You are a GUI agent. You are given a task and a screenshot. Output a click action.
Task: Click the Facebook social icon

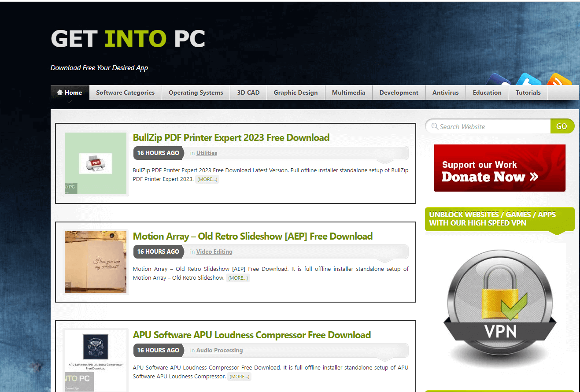click(499, 80)
